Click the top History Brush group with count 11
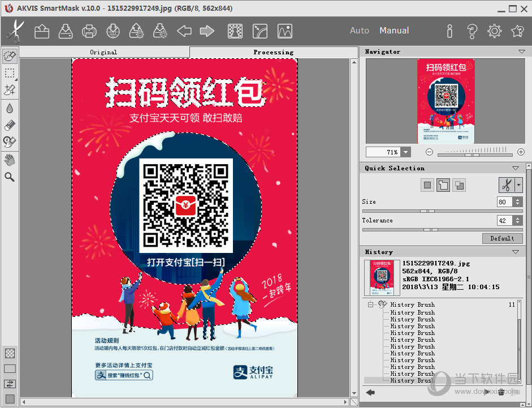The image size is (532, 408). pyautogui.click(x=412, y=304)
